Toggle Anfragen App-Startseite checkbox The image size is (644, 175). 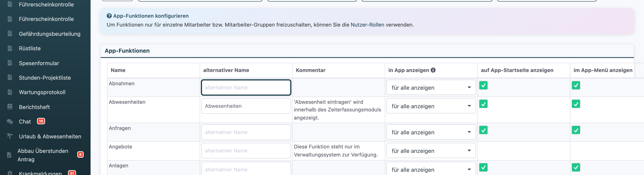[483, 130]
